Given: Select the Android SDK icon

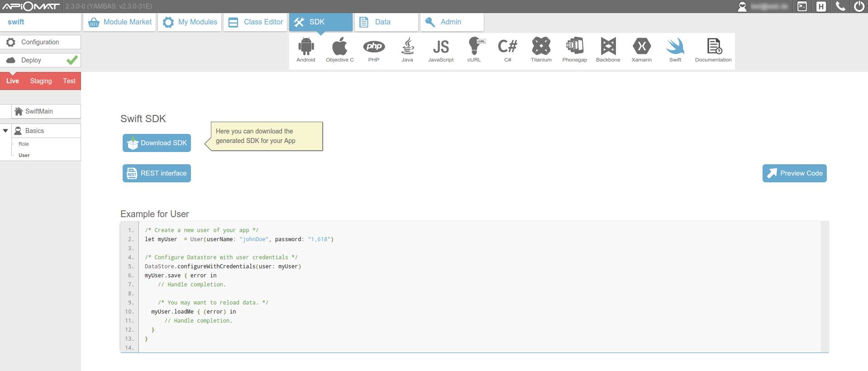Looking at the screenshot, I should (306, 50).
